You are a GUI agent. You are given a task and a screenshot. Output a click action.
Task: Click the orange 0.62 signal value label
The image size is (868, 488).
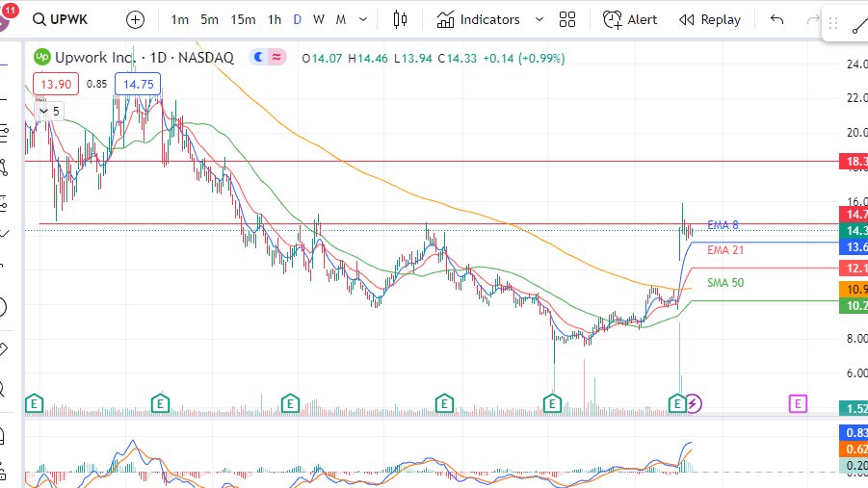coord(854,449)
